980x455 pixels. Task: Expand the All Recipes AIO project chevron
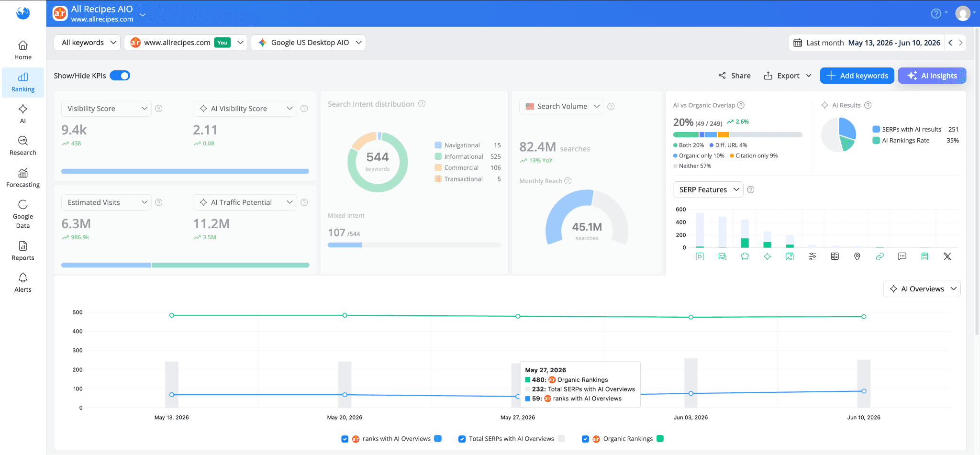(x=143, y=15)
